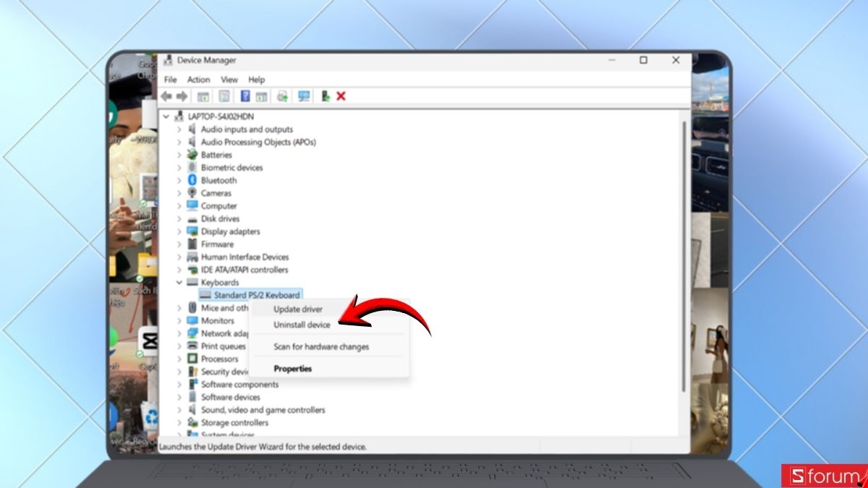Click the Update device driver toolbar icon
This screenshot has height=488, width=868.
[283, 96]
